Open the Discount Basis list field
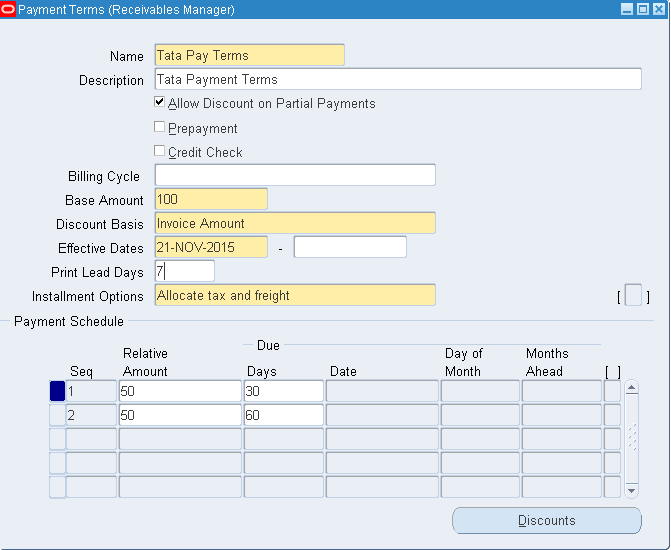This screenshot has height=550, width=671. coord(295,223)
